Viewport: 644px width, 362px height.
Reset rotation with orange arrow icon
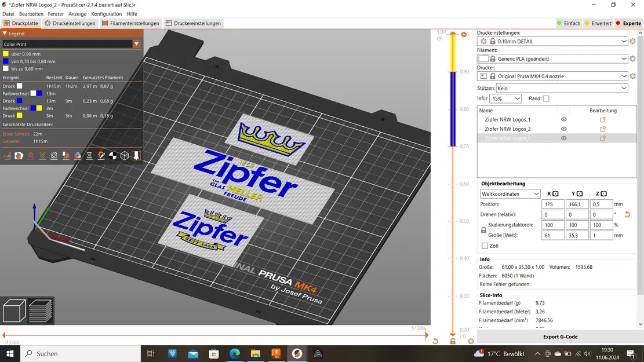[627, 214]
